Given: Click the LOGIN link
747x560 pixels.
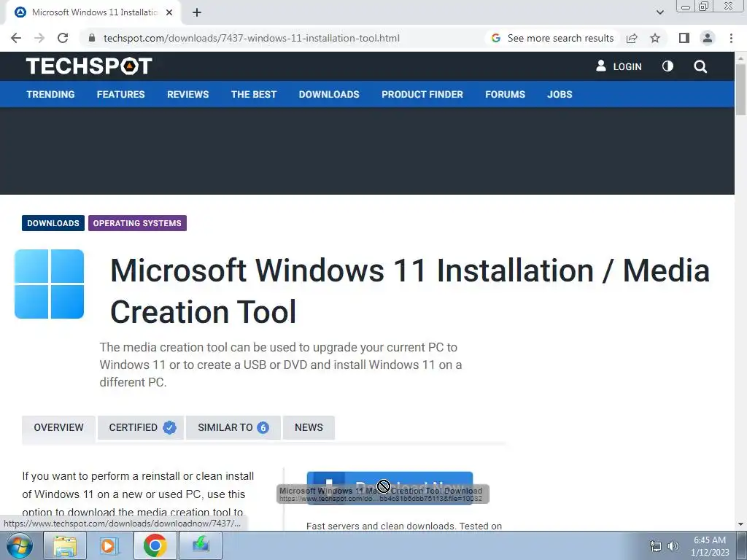Looking at the screenshot, I should [627, 66].
